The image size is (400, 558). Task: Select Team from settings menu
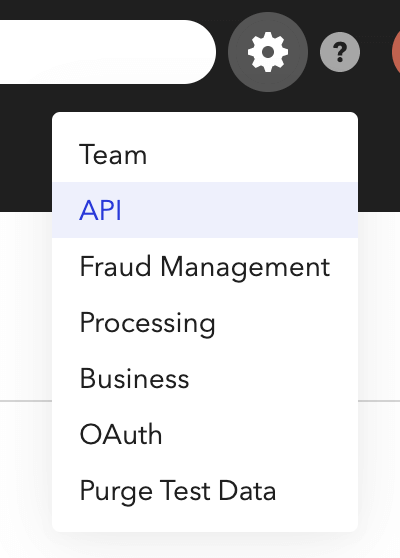click(x=205, y=154)
